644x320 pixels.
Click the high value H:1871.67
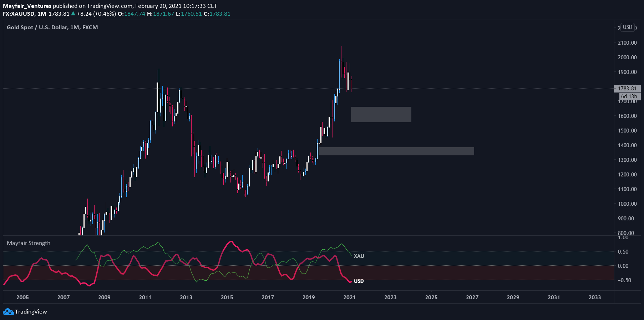(x=161, y=14)
